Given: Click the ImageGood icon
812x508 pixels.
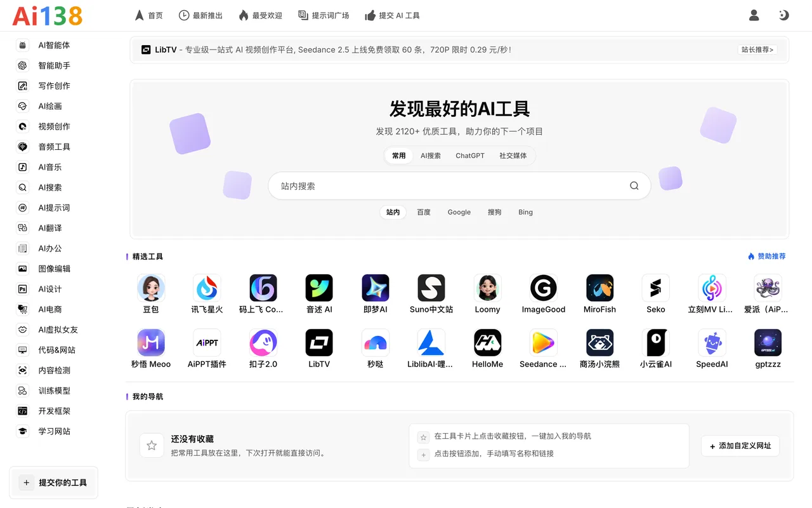Looking at the screenshot, I should click(x=544, y=288).
